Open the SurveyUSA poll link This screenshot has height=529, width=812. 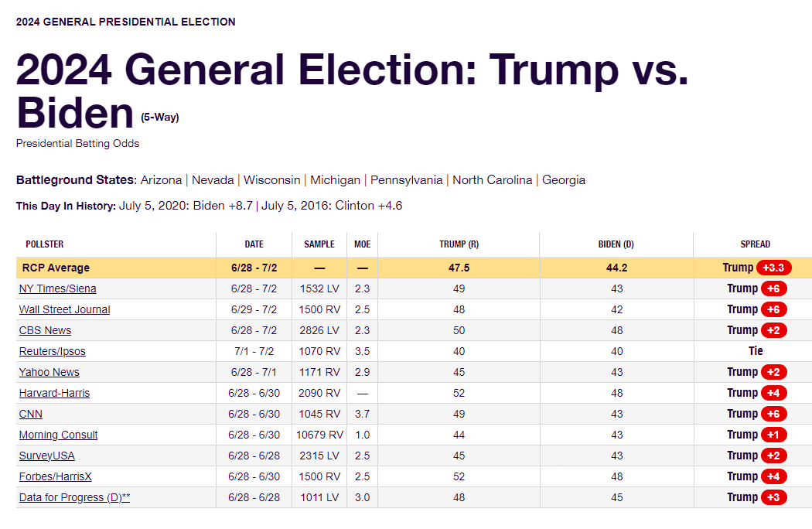click(46, 456)
